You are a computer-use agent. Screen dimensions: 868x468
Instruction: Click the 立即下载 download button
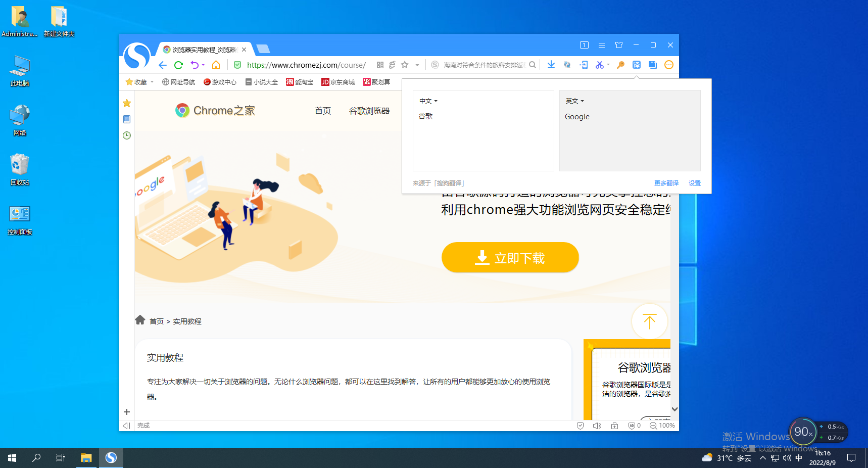[x=510, y=257]
